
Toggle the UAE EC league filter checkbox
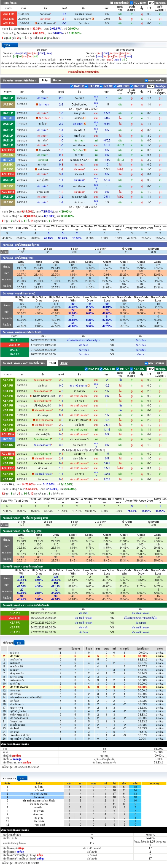(x=132, y=86)
